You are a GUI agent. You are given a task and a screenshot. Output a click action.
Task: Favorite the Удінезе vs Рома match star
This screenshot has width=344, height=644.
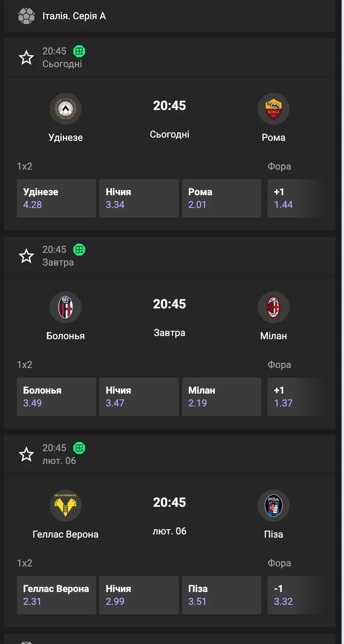tap(26, 58)
